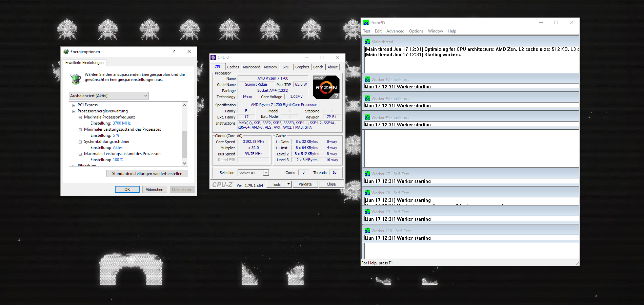This screenshot has height=305, width=644.
Task: Click the 5 % minimum processor state value
Action: click(116, 135)
